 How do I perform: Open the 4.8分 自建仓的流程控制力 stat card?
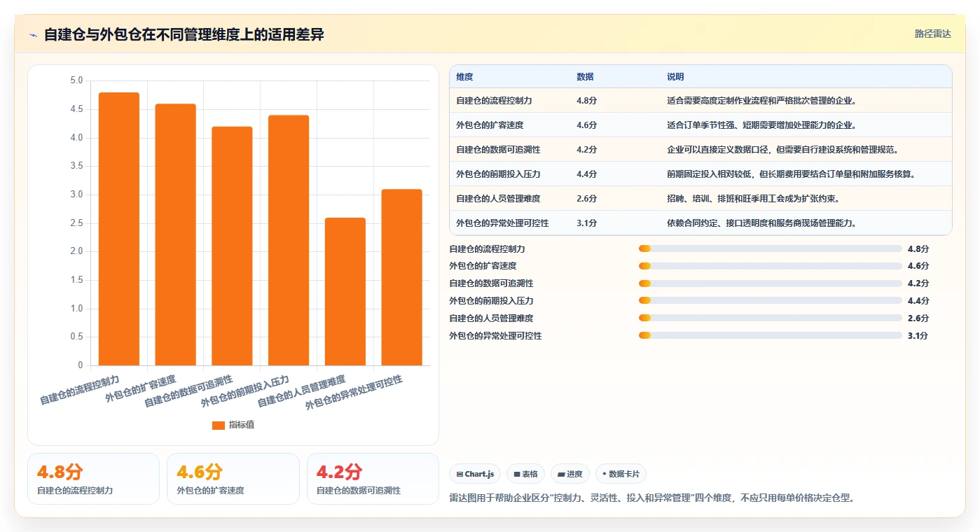pyautogui.click(x=93, y=479)
